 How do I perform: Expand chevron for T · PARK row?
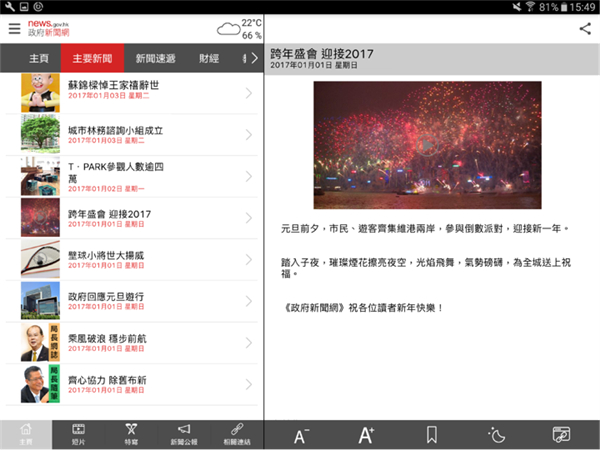[x=249, y=176]
